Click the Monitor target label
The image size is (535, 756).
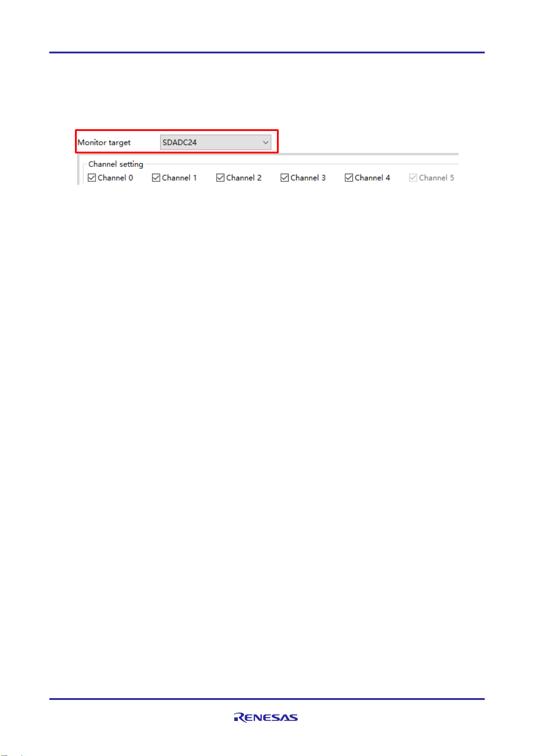coord(104,143)
